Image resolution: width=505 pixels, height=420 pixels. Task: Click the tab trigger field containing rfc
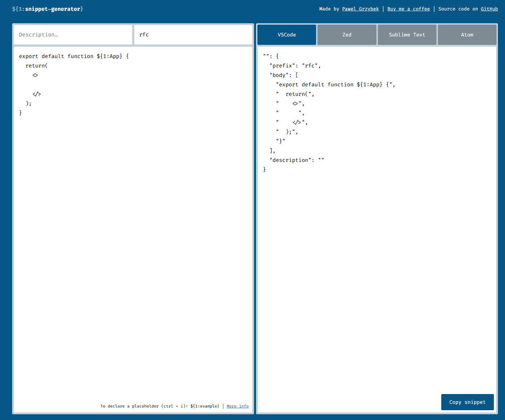tap(193, 35)
